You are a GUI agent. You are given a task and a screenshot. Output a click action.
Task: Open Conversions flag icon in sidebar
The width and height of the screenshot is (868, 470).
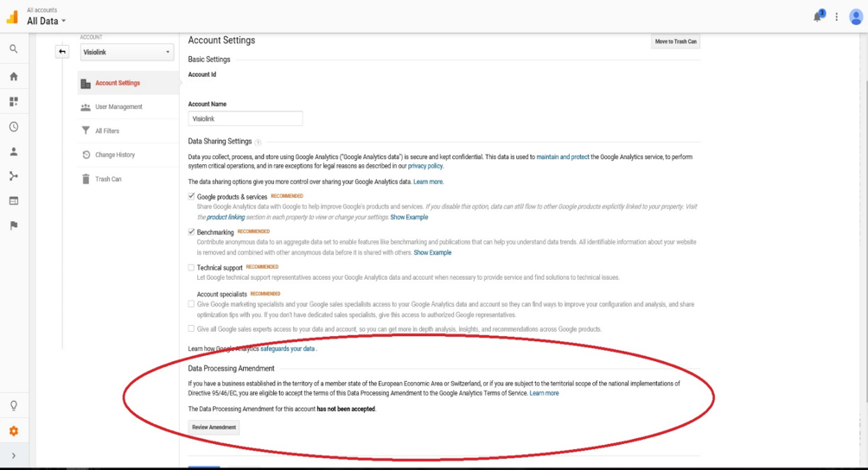coord(13,225)
